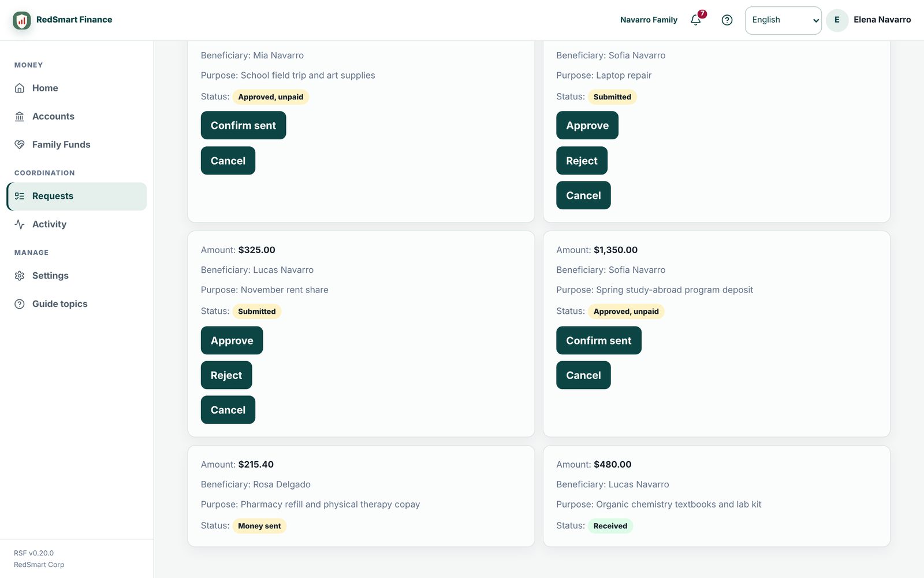
Task: Click the Elena Navarro user name
Action: pyautogui.click(x=882, y=20)
